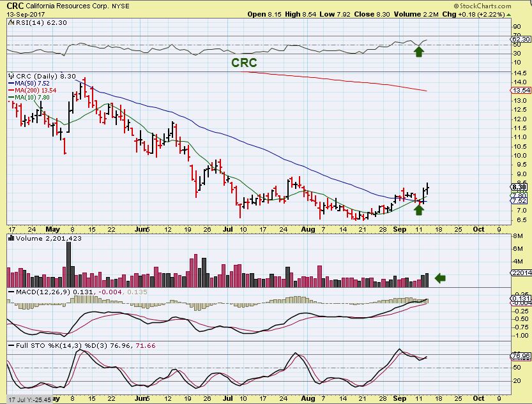This screenshot has width=532, height=404.
Task: Click the 12.0 price axis value
Action: 520,119
